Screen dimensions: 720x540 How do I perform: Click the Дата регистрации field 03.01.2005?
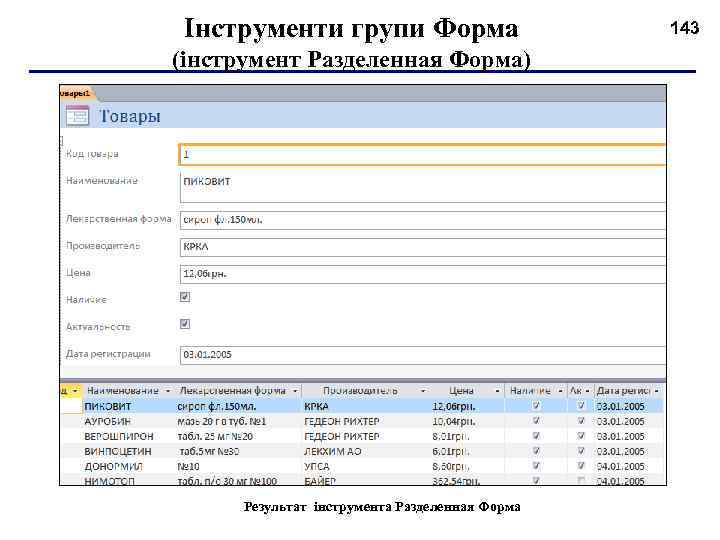click(422, 355)
